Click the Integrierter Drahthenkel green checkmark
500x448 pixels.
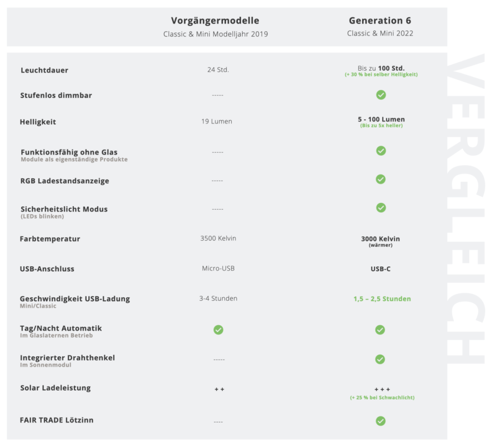(x=380, y=359)
